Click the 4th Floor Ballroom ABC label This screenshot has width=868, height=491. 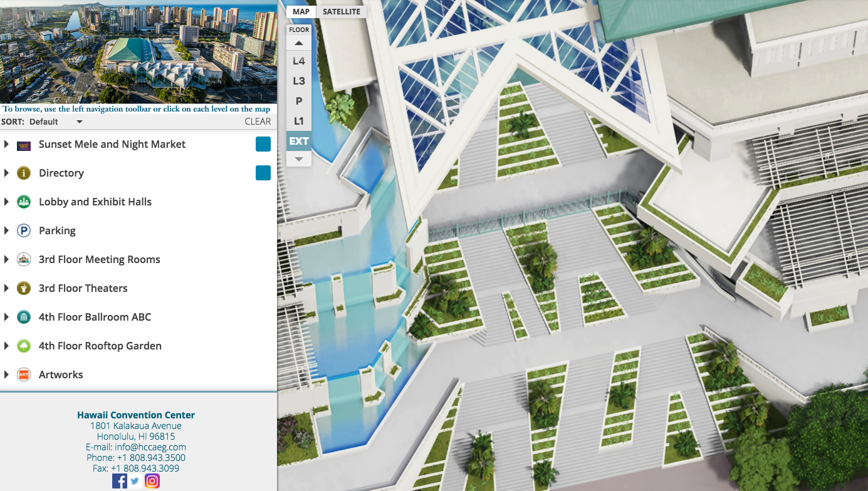pos(95,317)
